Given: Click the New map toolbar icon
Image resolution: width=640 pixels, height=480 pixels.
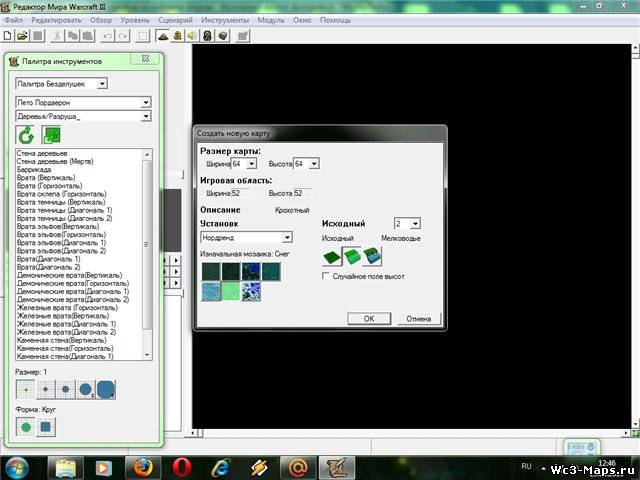Looking at the screenshot, I should pos(9,36).
